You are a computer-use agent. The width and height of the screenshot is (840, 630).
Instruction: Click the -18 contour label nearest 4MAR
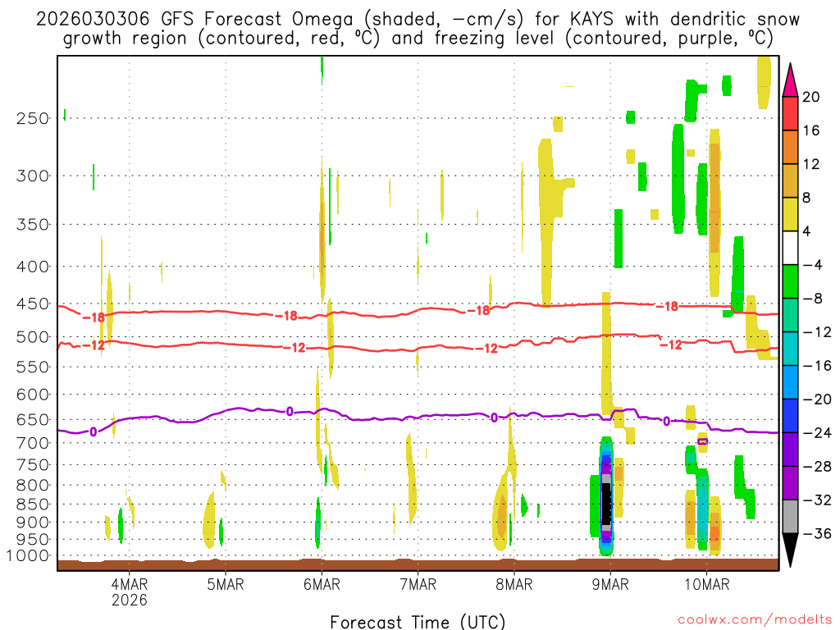(94, 317)
